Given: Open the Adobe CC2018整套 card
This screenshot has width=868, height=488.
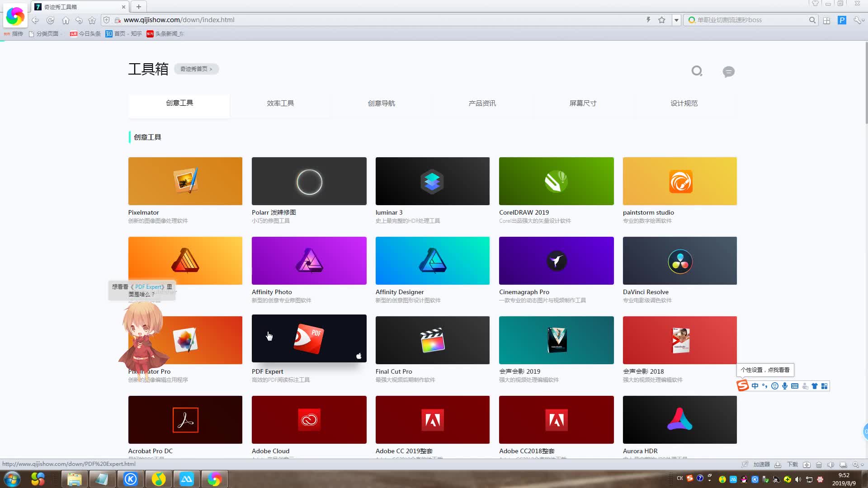Looking at the screenshot, I should coord(556,420).
